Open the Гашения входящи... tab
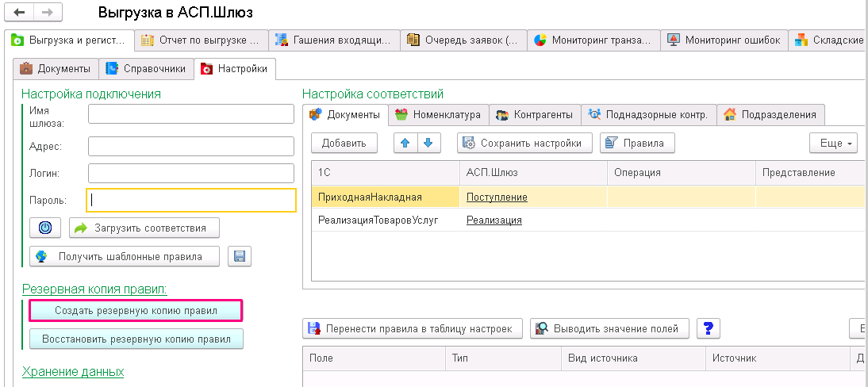The height and width of the screenshot is (387, 868). (334, 40)
